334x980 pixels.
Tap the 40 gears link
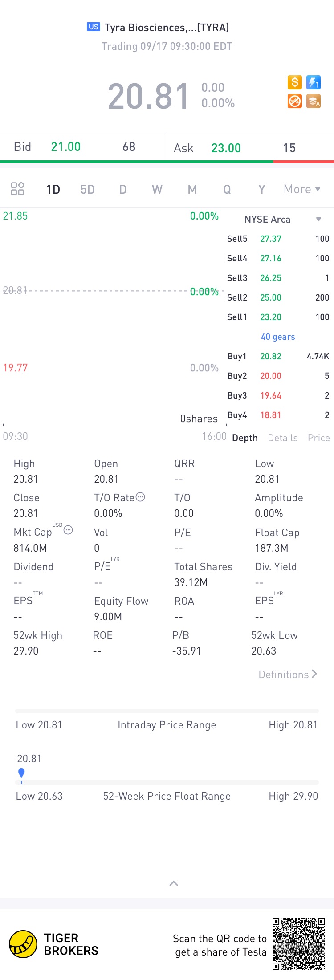278,337
